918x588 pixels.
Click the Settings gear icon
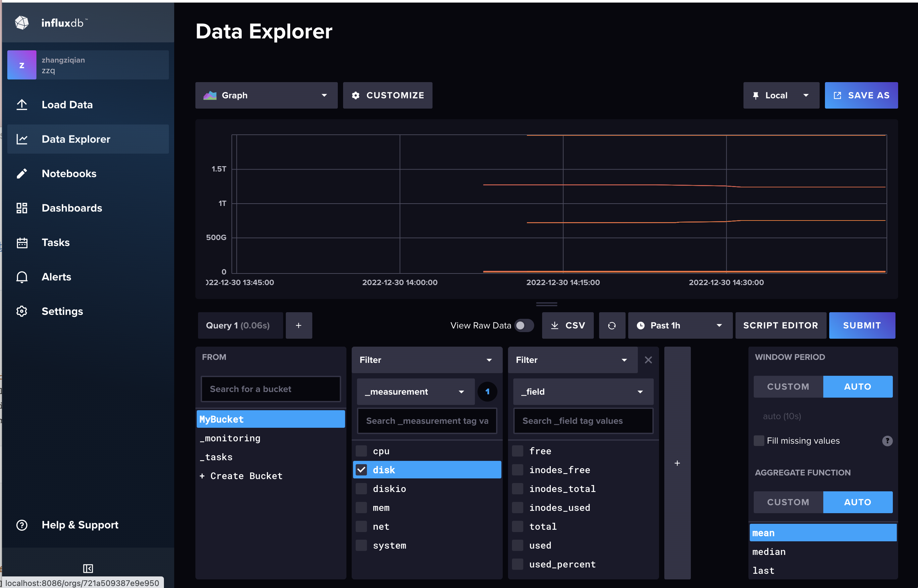(22, 311)
